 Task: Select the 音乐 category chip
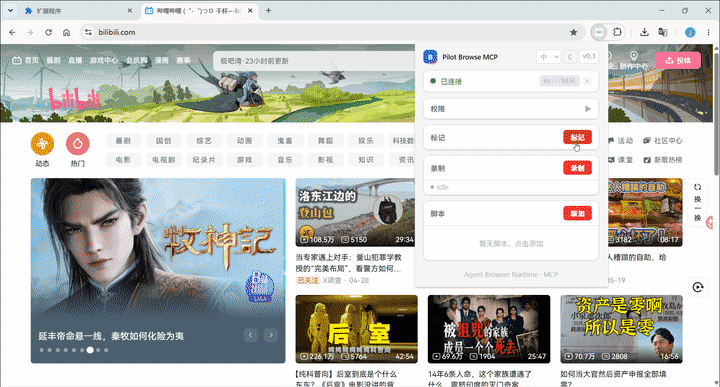285,160
